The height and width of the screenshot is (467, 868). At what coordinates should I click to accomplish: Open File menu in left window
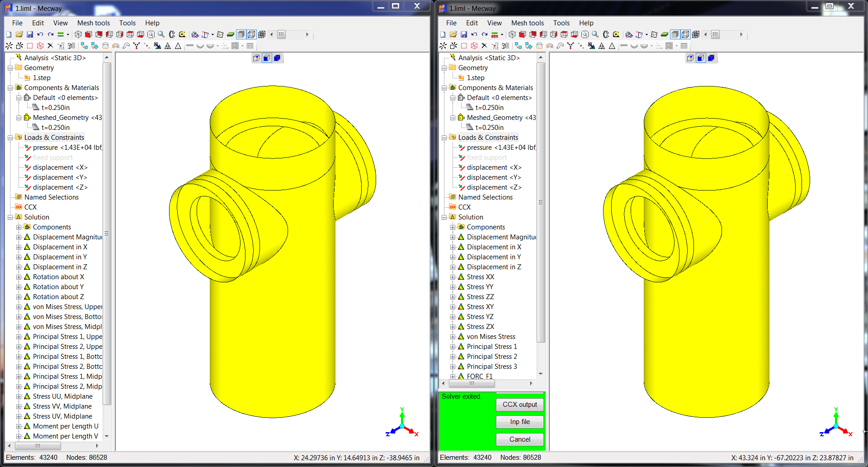pos(17,23)
